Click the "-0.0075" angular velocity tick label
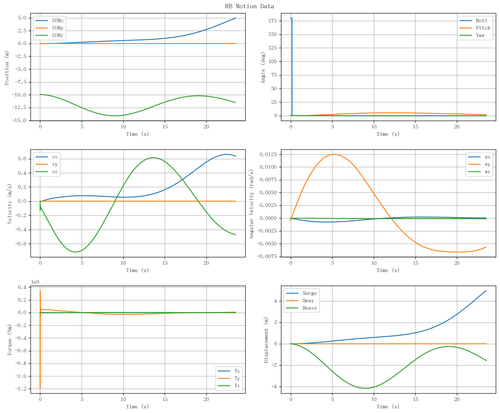The height and width of the screenshot is (413, 500). [267, 256]
